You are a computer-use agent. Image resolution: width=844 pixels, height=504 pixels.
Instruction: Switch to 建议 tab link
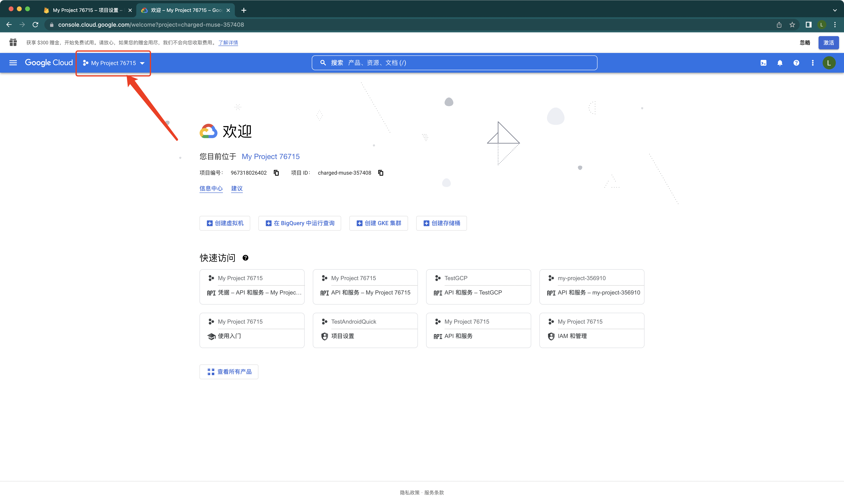coord(237,189)
